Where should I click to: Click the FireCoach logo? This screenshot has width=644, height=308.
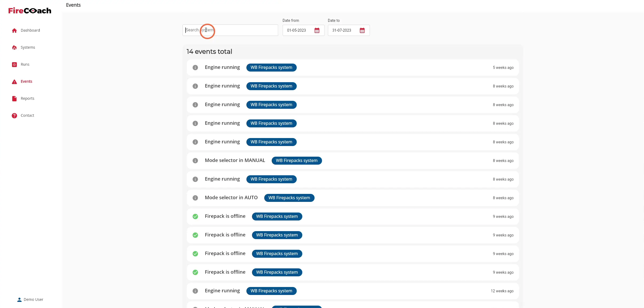pos(30,11)
